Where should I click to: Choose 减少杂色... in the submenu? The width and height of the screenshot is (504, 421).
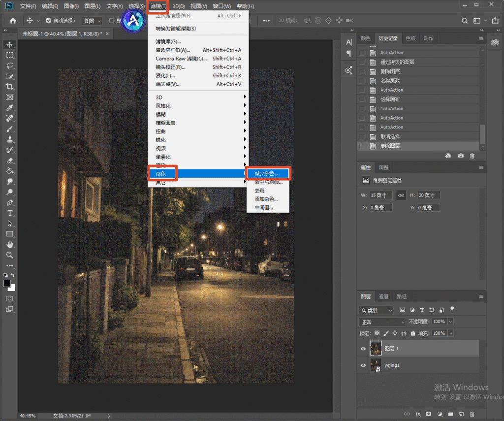[x=268, y=174]
